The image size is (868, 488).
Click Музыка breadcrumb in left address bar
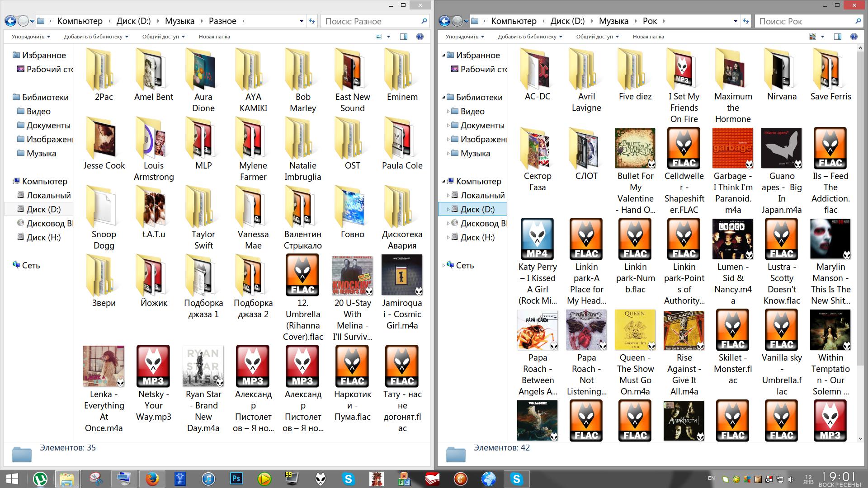click(179, 21)
